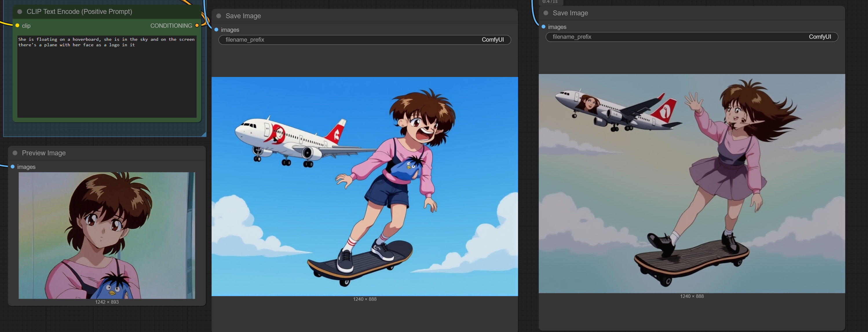Image resolution: width=868 pixels, height=332 pixels.
Task: Click the yellow clip input socket
Action: [17, 25]
